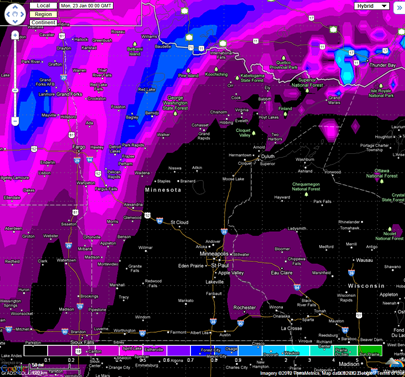Image resolution: width=405 pixels, height=377 pixels.
Task: Click the Thunder Bay city label
Action: pyautogui.click(x=382, y=65)
